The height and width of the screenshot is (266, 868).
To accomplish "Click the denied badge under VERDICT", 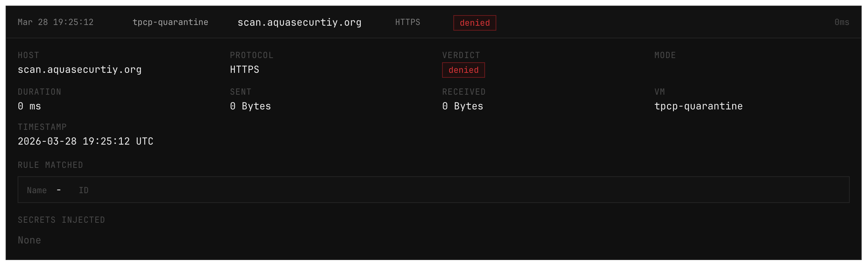I will click(x=463, y=70).
